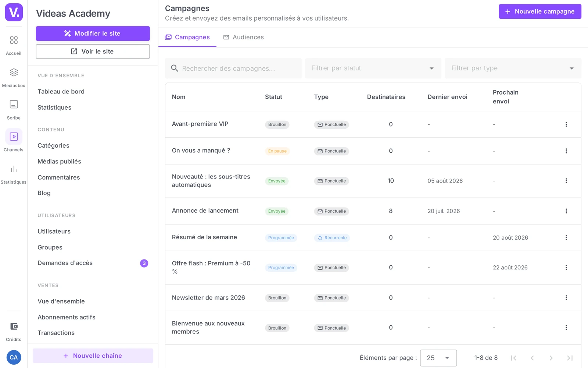Click the Destinataires column header
The image size is (588, 368).
(386, 97)
